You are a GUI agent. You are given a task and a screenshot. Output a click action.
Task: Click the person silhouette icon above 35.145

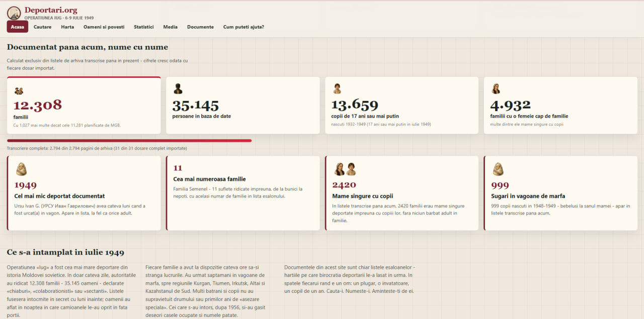pos(178,89)
